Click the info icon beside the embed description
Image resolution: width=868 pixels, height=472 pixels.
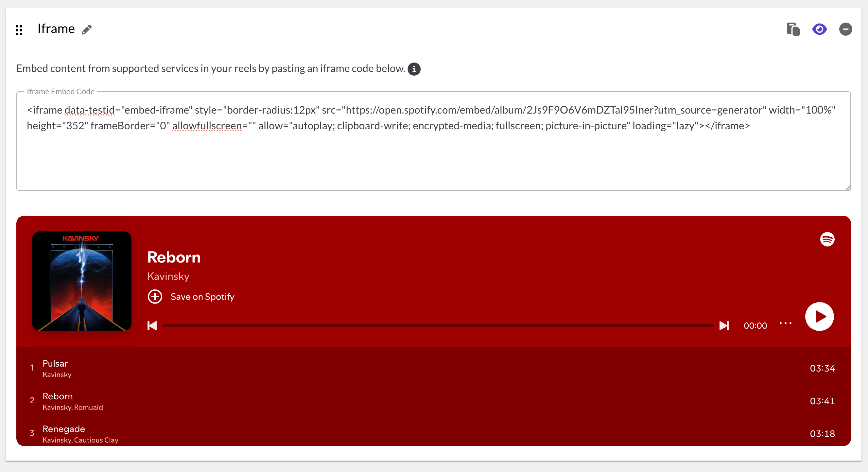tap(414, 69)
